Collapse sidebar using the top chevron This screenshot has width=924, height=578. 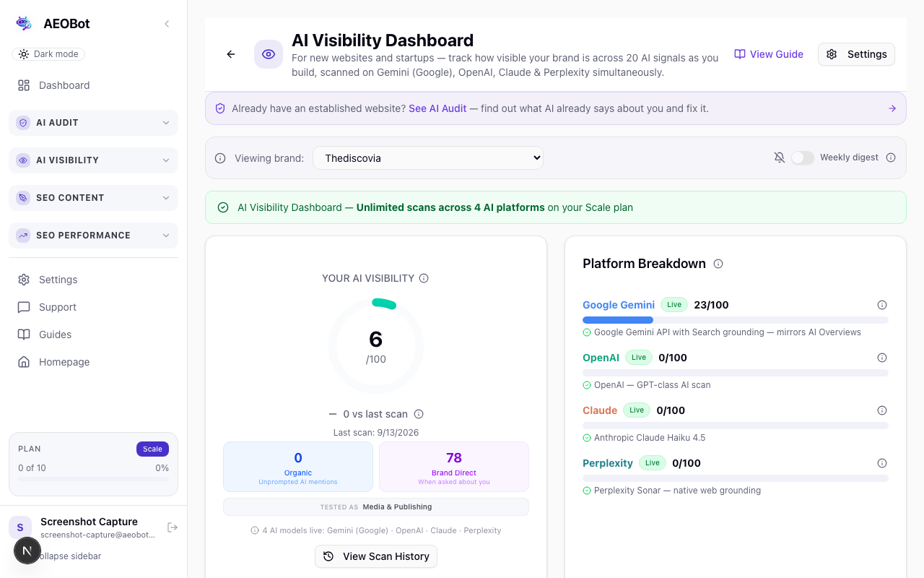point(167,24)
